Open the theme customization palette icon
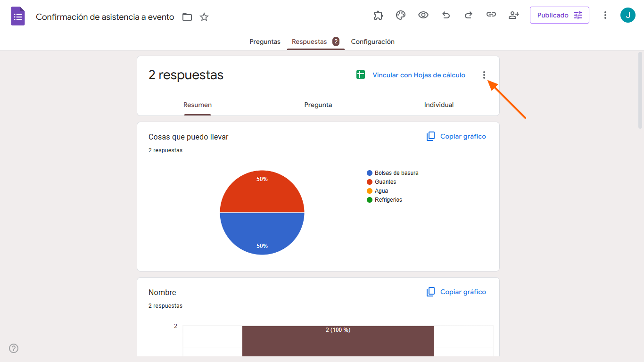Screen dimensions: 644x362 coord(401,15)
